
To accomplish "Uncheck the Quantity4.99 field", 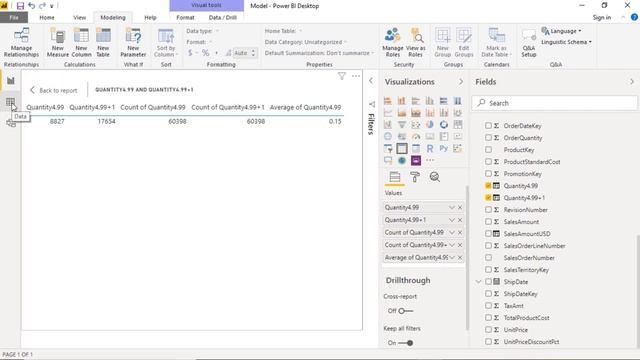I will click(x=488, y=186).
